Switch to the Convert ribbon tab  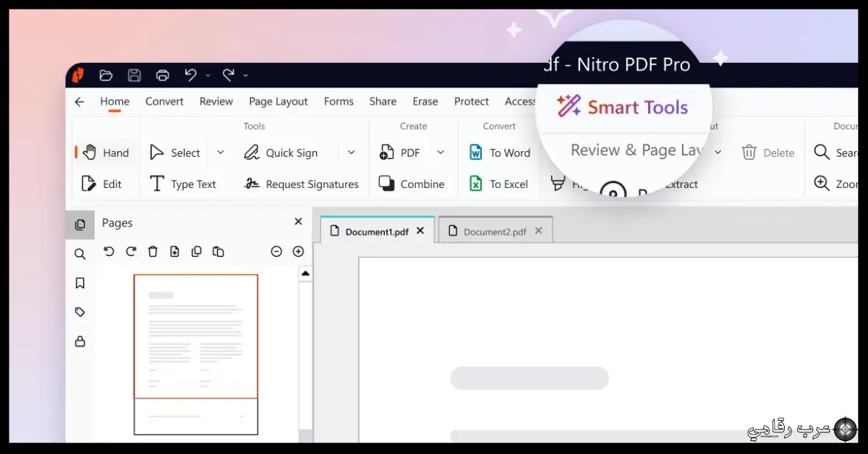pyautogui.click(x=164, y=101)
